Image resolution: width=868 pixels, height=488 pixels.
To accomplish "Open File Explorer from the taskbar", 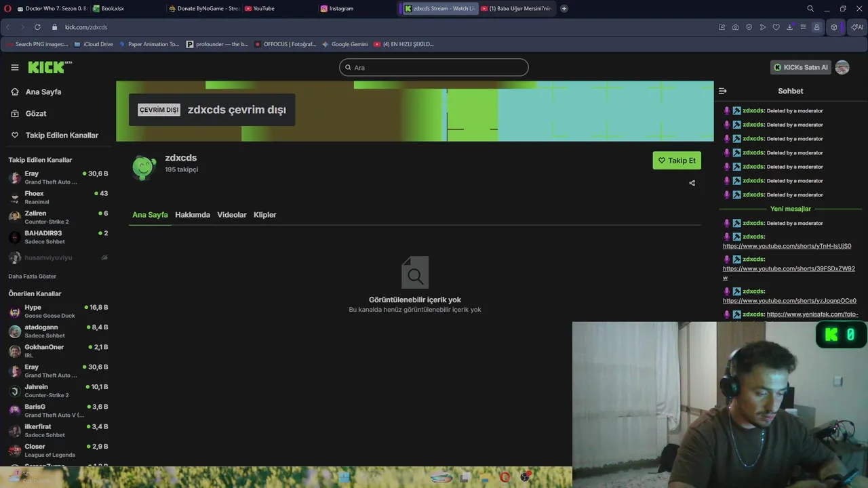I will [486, 477].
